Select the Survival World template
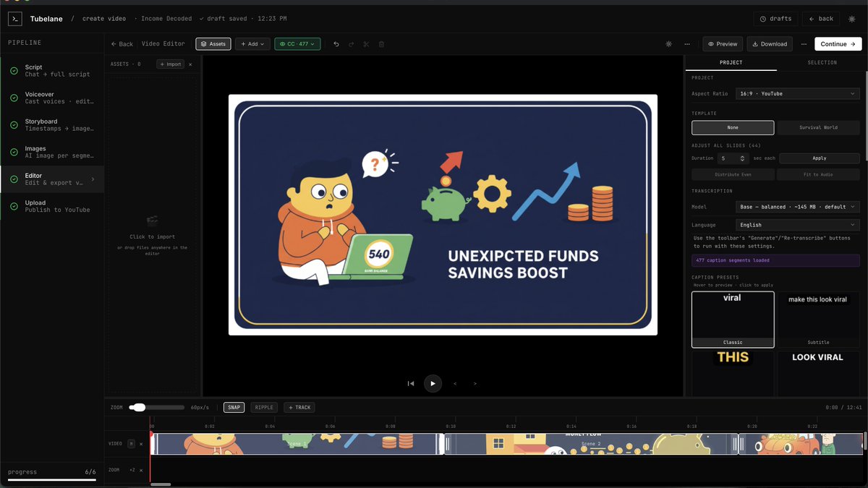Screen dimensions: 868x488 (x=819, y=127)
